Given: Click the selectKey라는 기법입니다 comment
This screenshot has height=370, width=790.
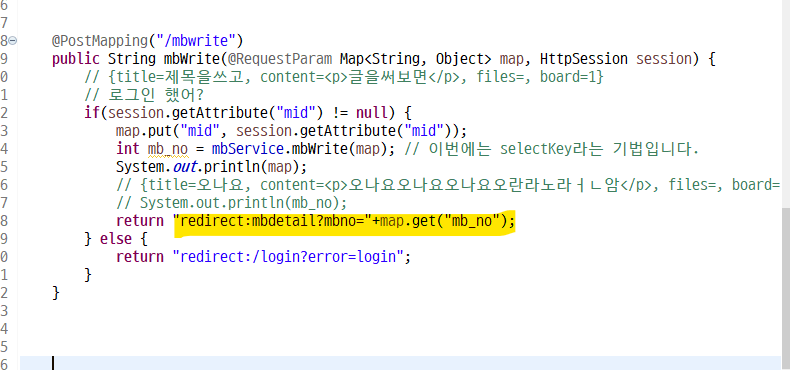Looking at the screenshot, I should point(551,149).
